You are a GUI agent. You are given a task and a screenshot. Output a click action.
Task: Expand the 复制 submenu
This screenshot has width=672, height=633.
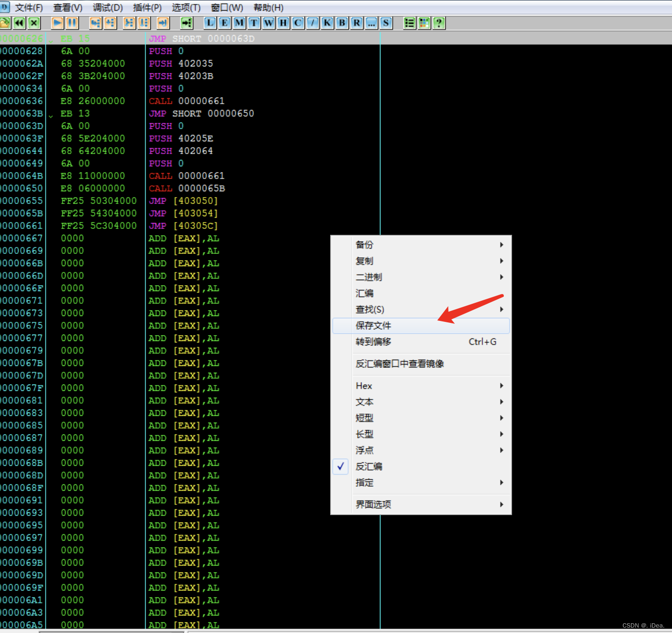tap(421, 261)
